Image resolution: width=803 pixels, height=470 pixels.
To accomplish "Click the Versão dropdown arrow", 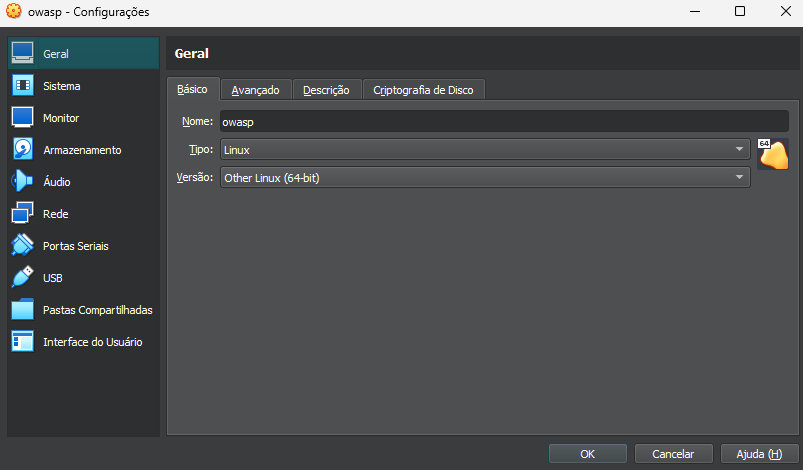I will 739,177.
